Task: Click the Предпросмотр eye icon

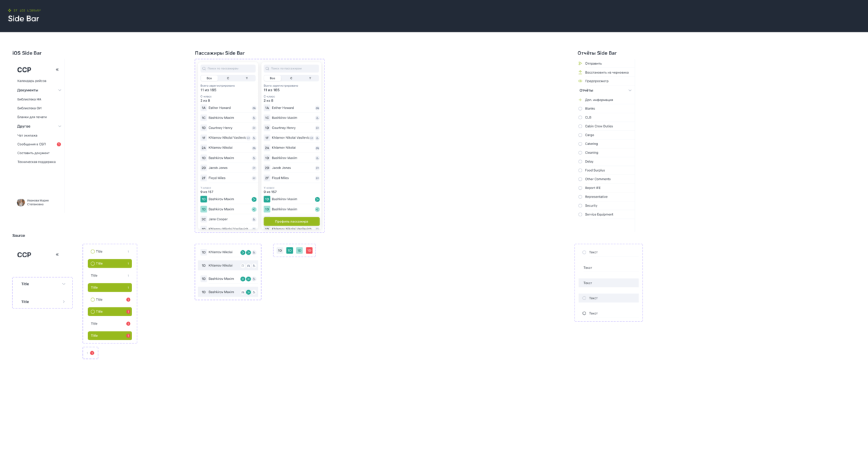Action: (580, 81)
